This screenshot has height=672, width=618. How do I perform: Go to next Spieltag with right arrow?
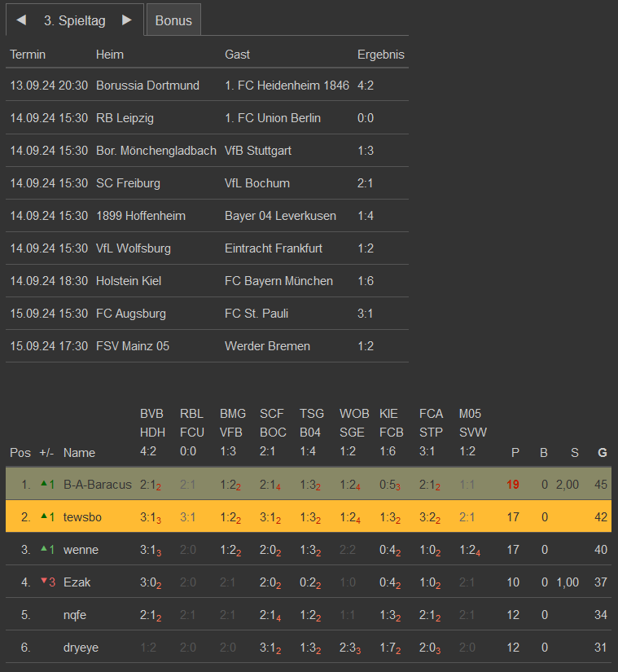126,20
